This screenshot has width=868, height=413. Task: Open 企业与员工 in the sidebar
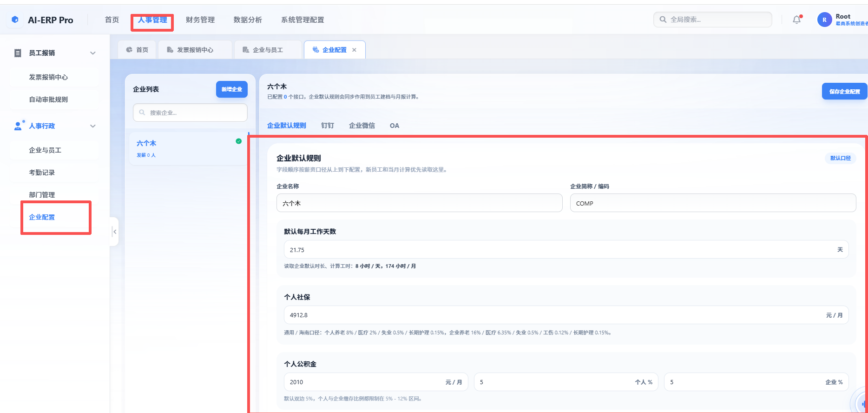coord(54,150)
